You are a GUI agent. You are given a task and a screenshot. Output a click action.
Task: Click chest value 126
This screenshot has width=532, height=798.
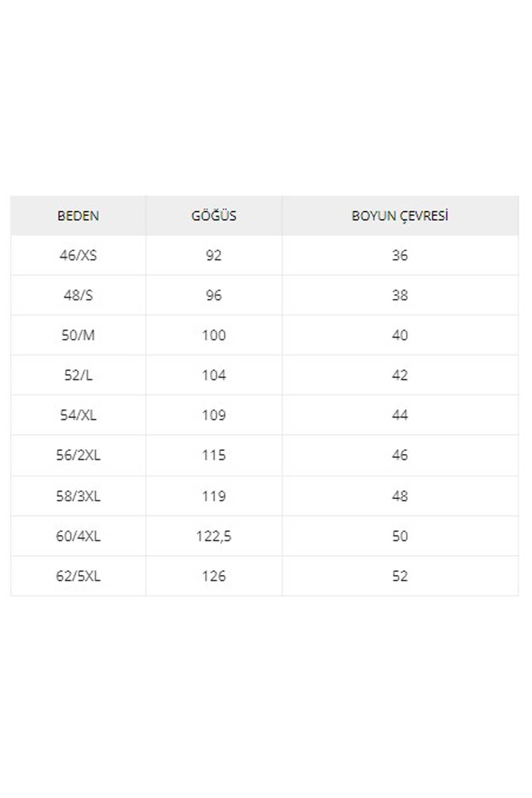pyautogui.click(x=214, y=576)
